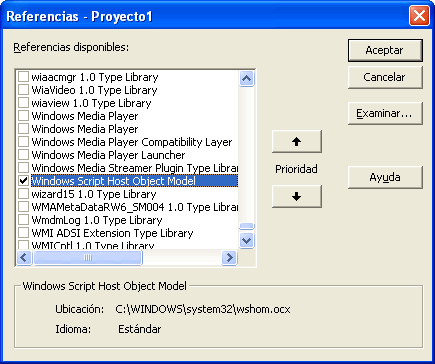
Task: Open the Examinar browse dialog
Action: click(385, 114)
